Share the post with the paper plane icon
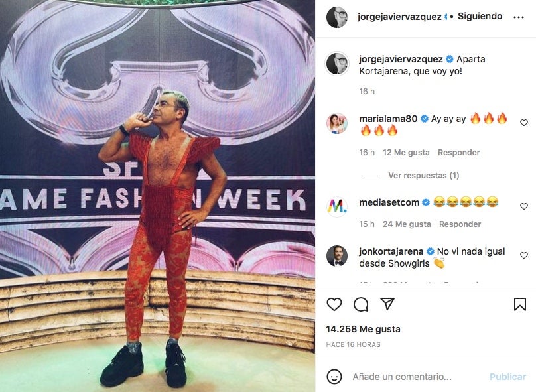 point(387,304)
